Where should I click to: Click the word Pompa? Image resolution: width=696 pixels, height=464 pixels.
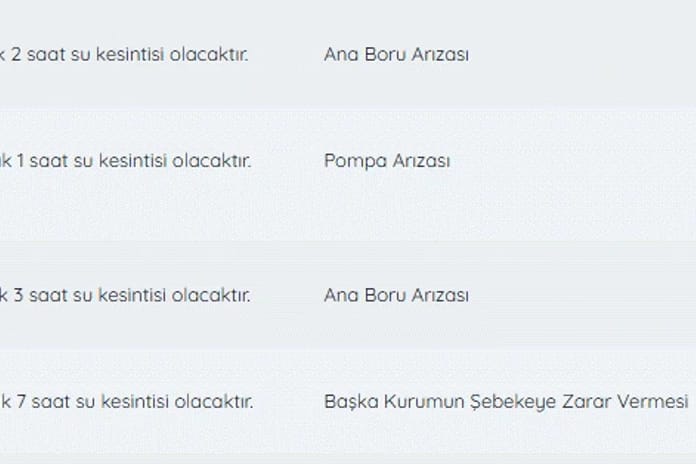(x=354, y=160)
